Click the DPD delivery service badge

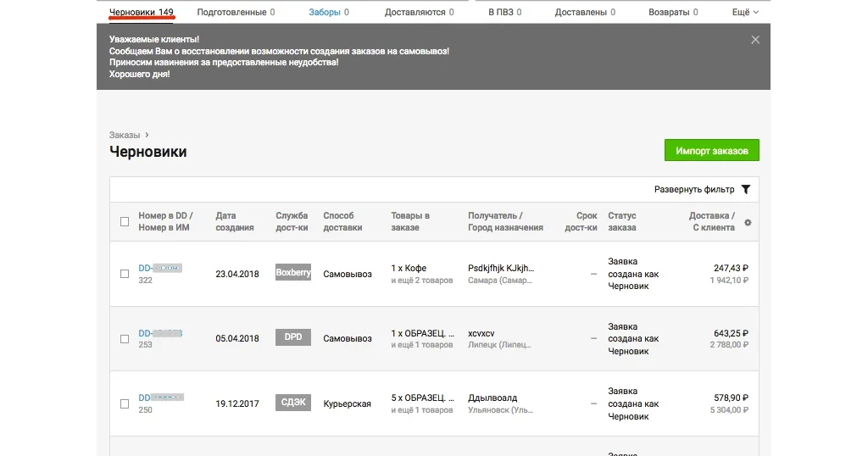tap(292, 337)
